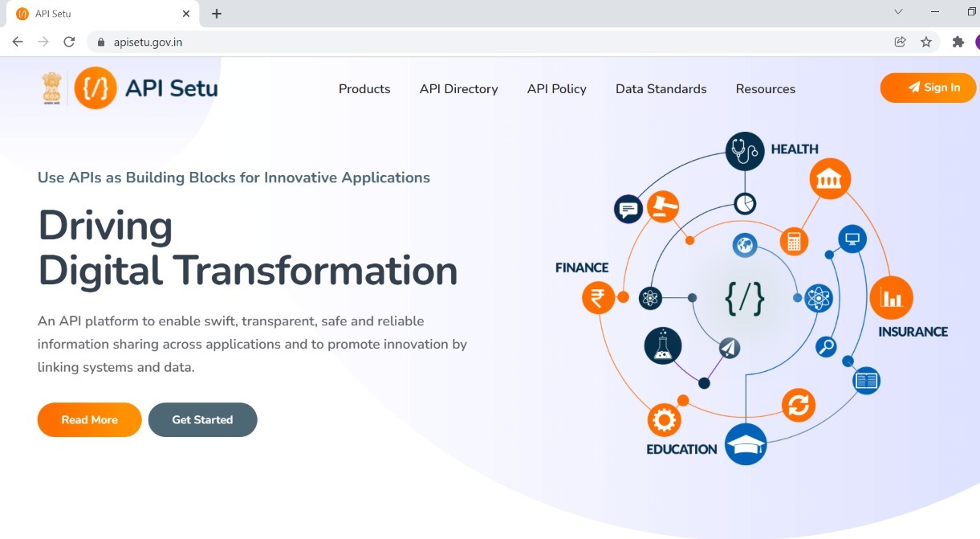The width and height of the screenshot is (980, 539).
Task: Click the EDUCATION label in the diagram
Action: (681, 450)
